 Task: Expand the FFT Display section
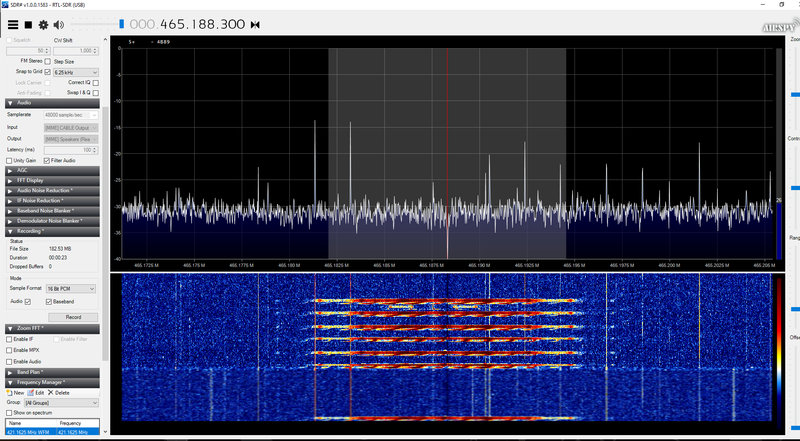52,181
